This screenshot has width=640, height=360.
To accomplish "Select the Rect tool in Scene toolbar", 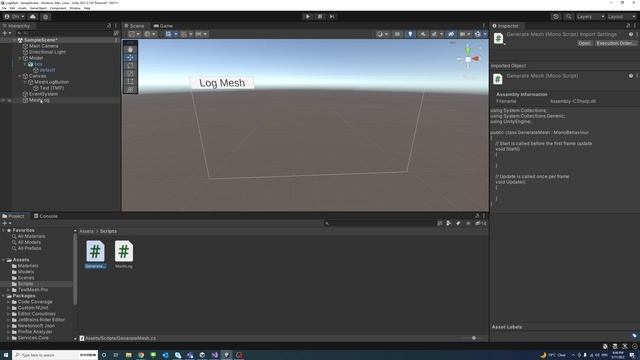I will [130, 81].
